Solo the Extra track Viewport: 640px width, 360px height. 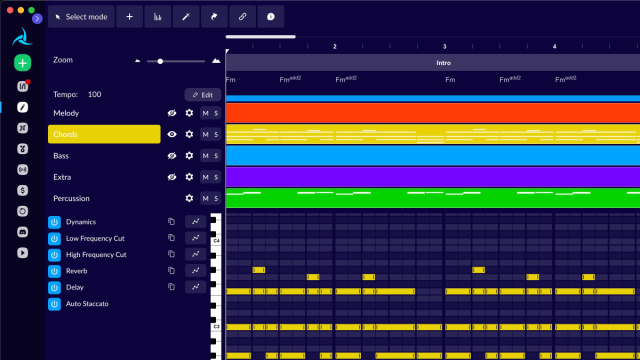[216, 177]
